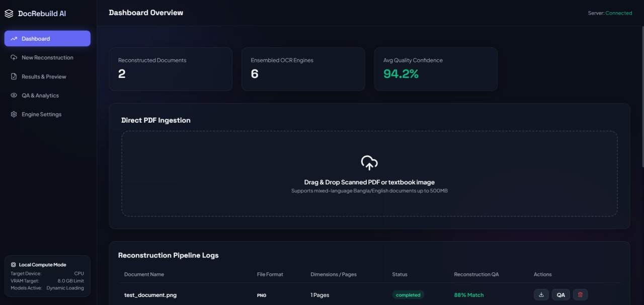Click the Dashboard trending-arrow icon
The height and width of the screenshot is (305, 644).
click(x=14, y=39)
